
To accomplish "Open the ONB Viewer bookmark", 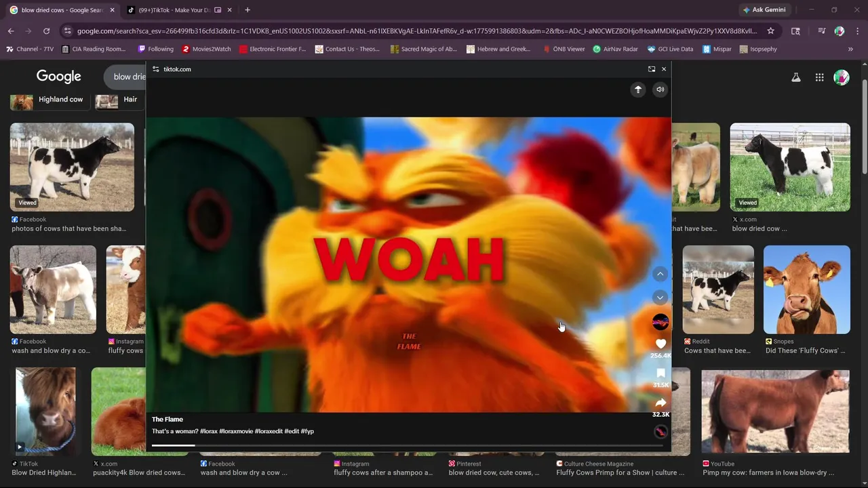I will click(x=564, y=49).
